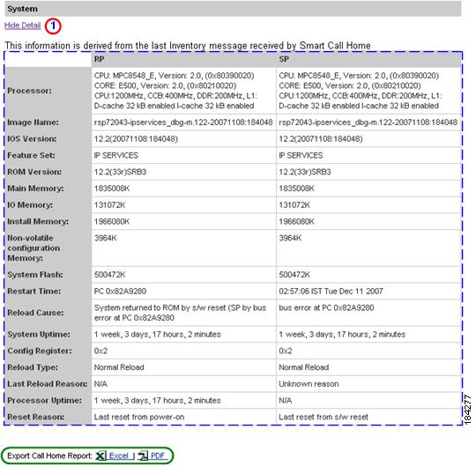Select the RP Reload Cause text
Viewport: 476px width, 466px height.
(180, 313)
